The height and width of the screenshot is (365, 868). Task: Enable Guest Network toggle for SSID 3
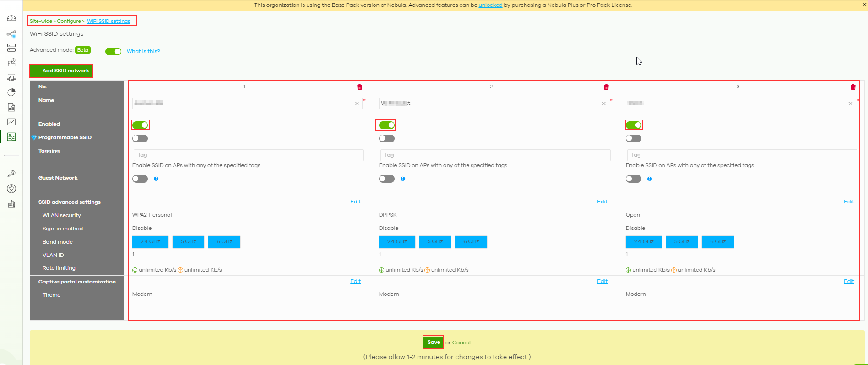coord(633,179)
